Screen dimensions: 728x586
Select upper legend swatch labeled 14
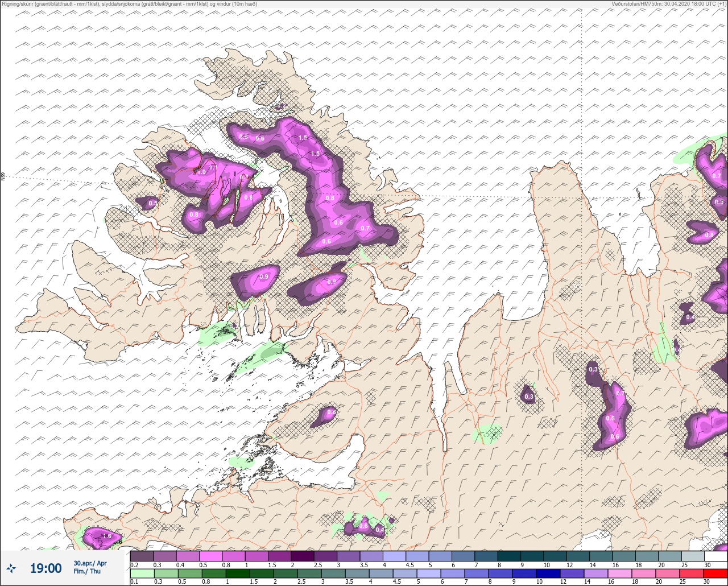click(601, 556)
